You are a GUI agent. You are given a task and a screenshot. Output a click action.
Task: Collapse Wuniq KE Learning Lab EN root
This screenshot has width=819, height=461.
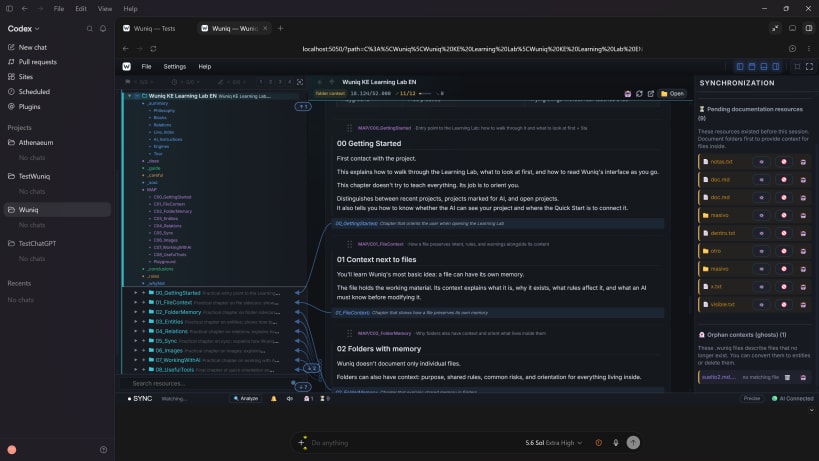tap(130, 96)
